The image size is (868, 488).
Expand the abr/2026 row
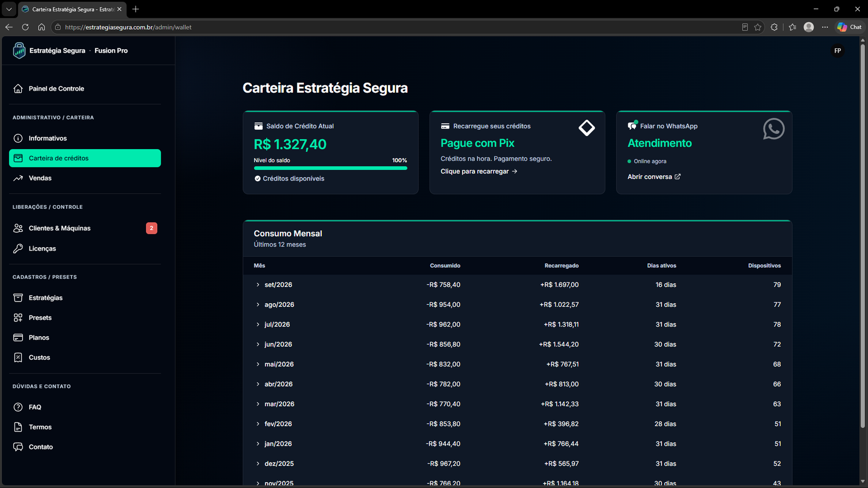click(x=258, y=384)
